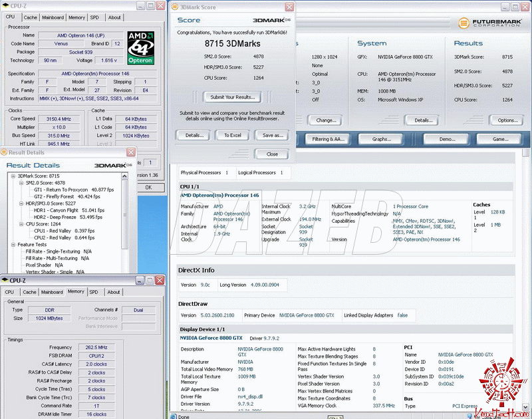Click the Voltage 1.616 v field
This screenshot has width=532, height=419.
tap(109, 61)
